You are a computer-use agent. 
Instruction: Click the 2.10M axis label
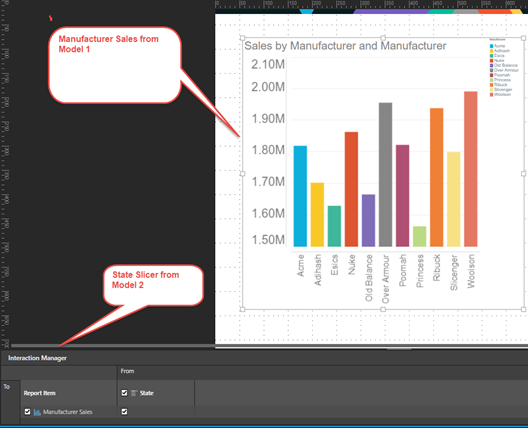268,64
